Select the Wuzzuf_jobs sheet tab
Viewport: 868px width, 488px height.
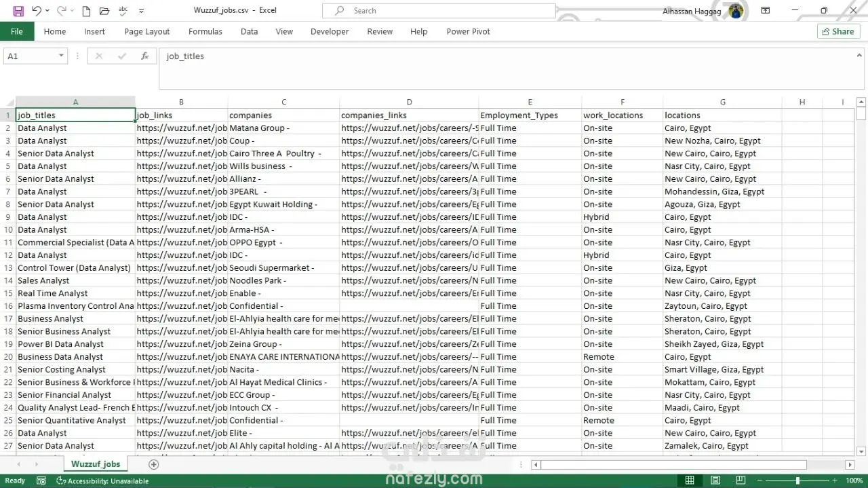coord(96,464)
